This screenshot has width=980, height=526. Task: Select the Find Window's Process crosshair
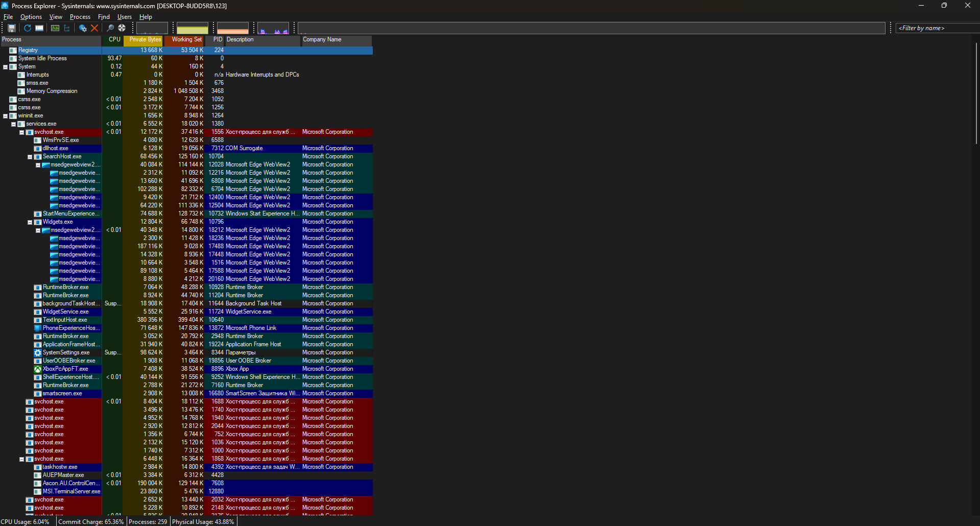122,28
